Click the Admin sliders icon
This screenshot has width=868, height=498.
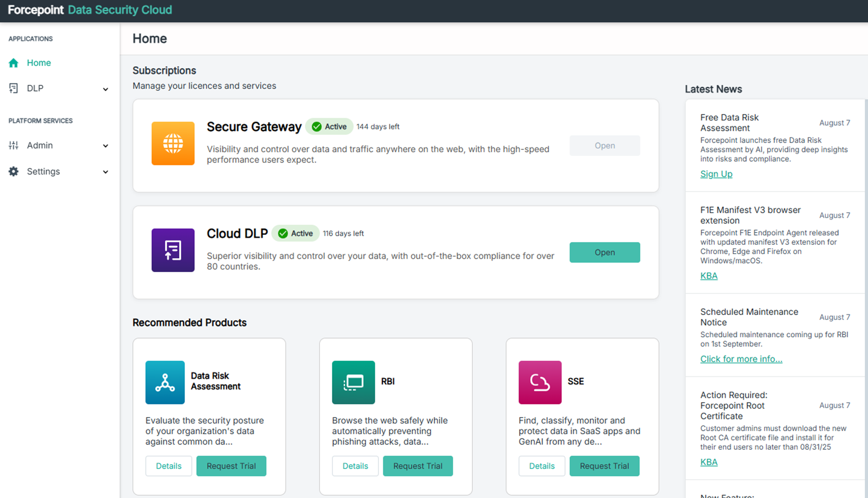[x=13, y=145]
